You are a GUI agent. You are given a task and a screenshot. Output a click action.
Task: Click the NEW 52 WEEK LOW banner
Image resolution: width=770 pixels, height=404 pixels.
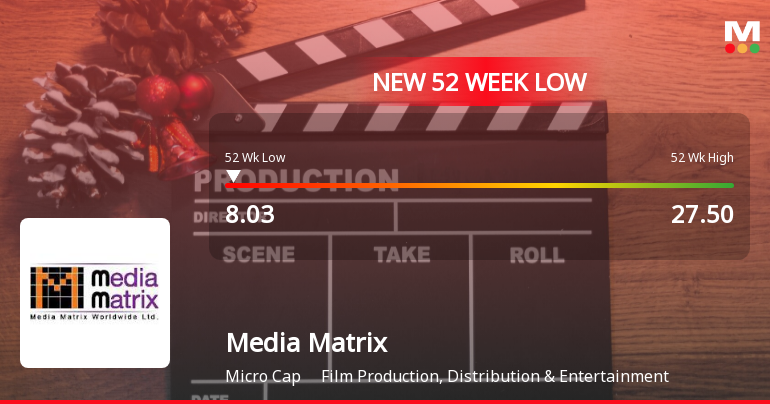(479, 82)
